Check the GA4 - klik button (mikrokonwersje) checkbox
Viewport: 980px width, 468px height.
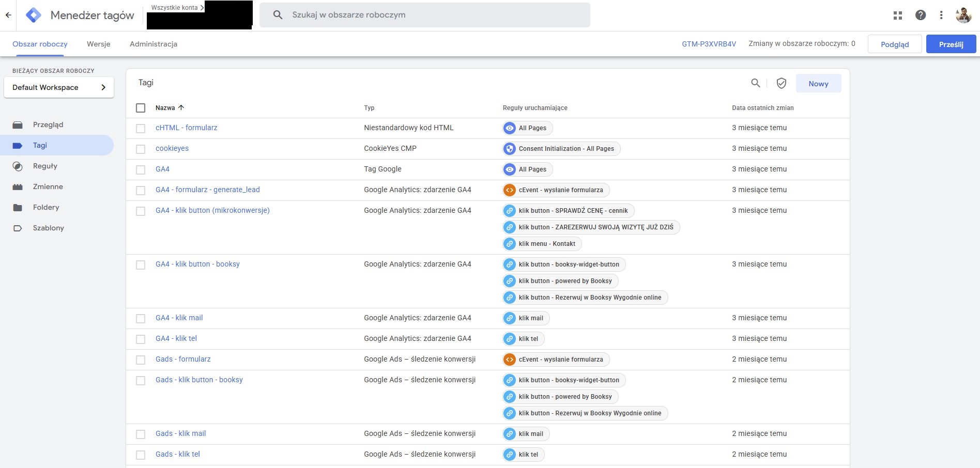141,211
